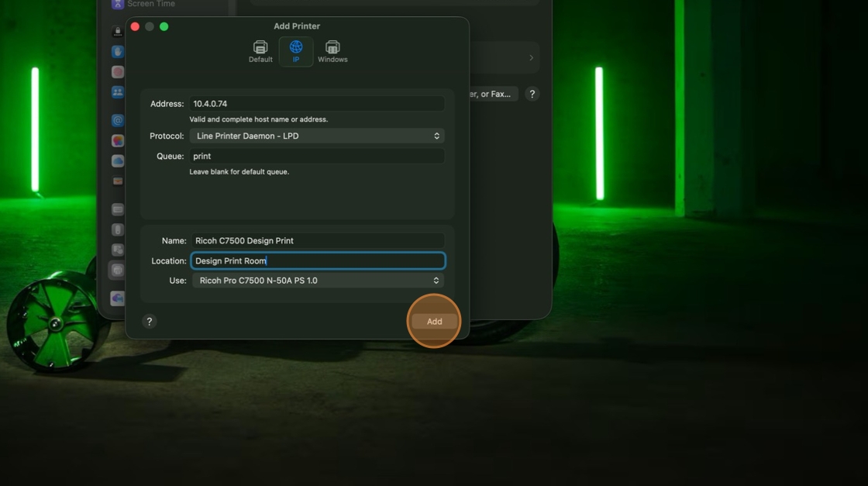Expand the chevron row in Settings window
Screen dimensions: 868x486
coord(532,57)
